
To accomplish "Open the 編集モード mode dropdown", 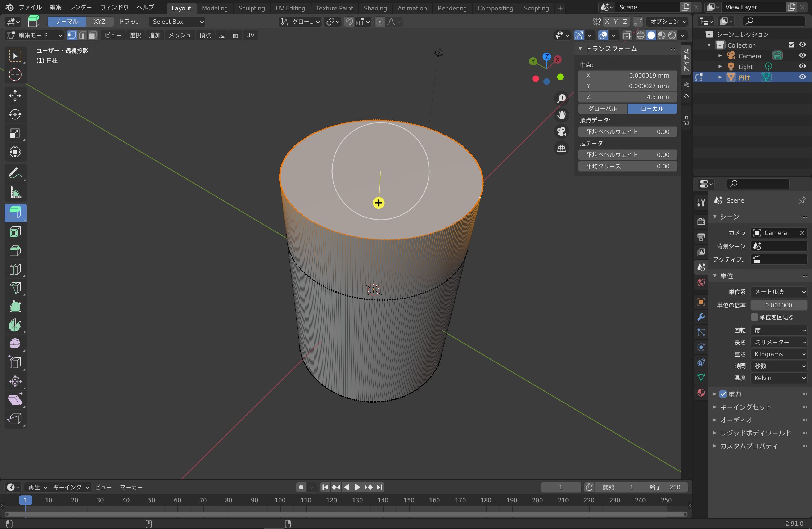I will tap(35, 35).
